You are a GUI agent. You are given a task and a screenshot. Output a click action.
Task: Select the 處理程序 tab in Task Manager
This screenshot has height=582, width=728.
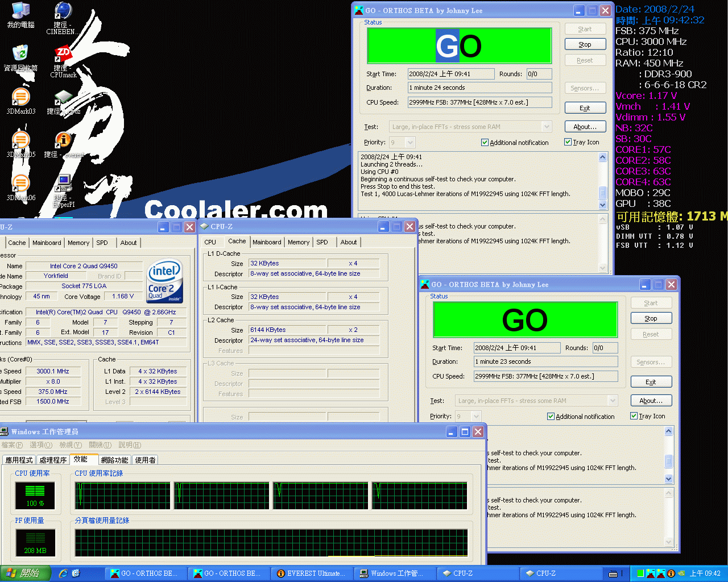pos(53,460)
